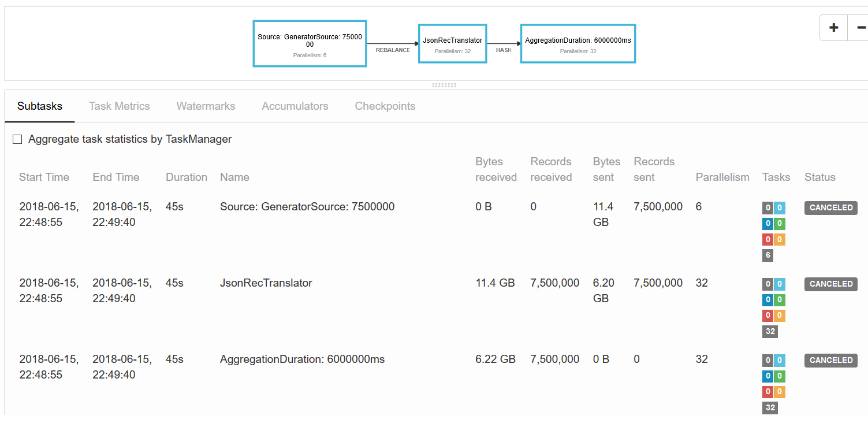Click the JsonRecTranslator name in table
This screenshot has height=423, width=868.
pos(266,283)
